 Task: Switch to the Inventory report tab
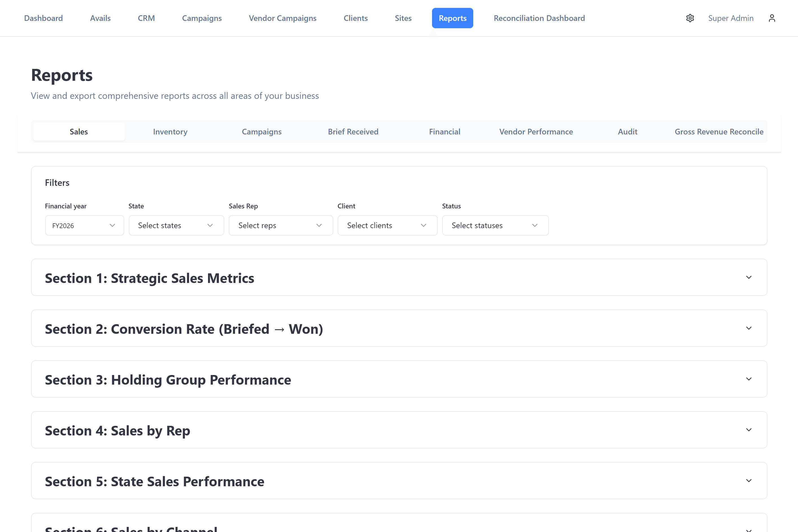[170, 132]
